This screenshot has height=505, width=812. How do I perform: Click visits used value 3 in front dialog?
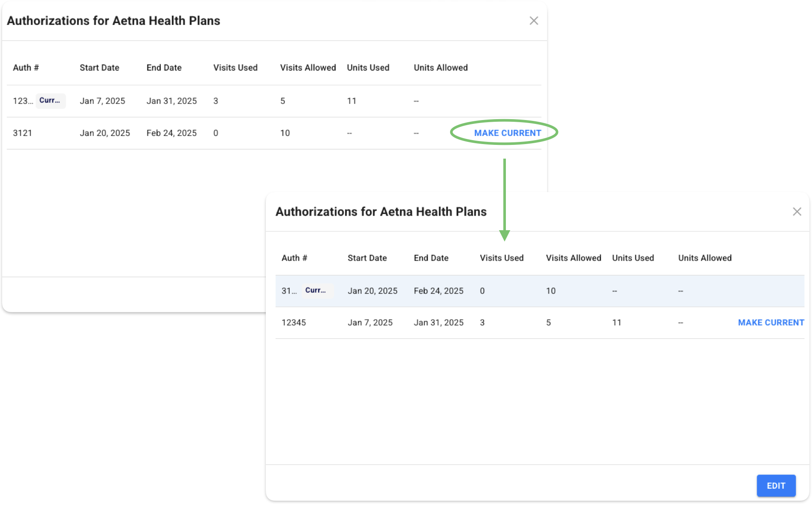coord(482,322)
